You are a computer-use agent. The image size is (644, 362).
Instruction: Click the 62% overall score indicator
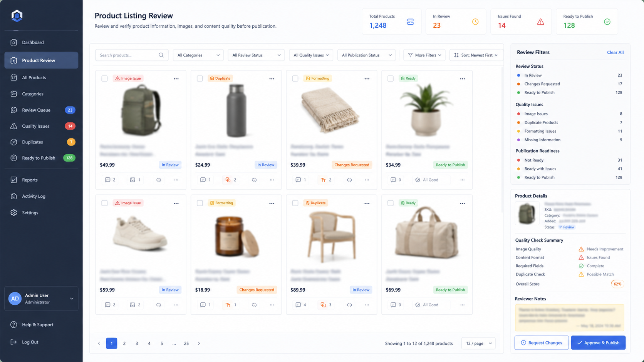[617, 284]
